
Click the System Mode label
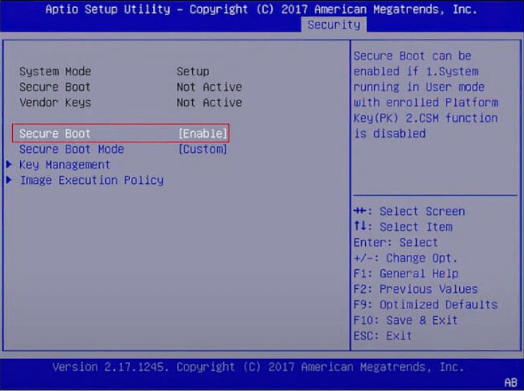click(x=55, y=71)
